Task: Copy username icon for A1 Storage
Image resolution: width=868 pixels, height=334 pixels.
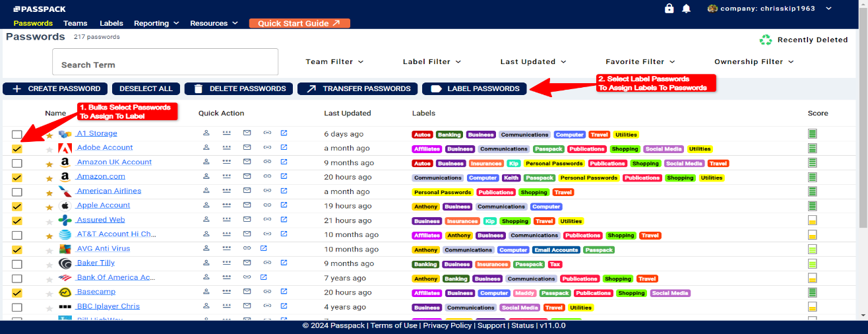Action: (x=206, y=133)
